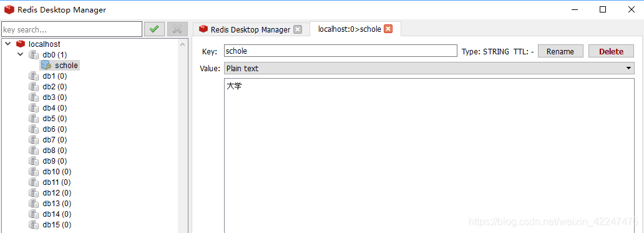Select the db8 (0) label

coord(55,151)
